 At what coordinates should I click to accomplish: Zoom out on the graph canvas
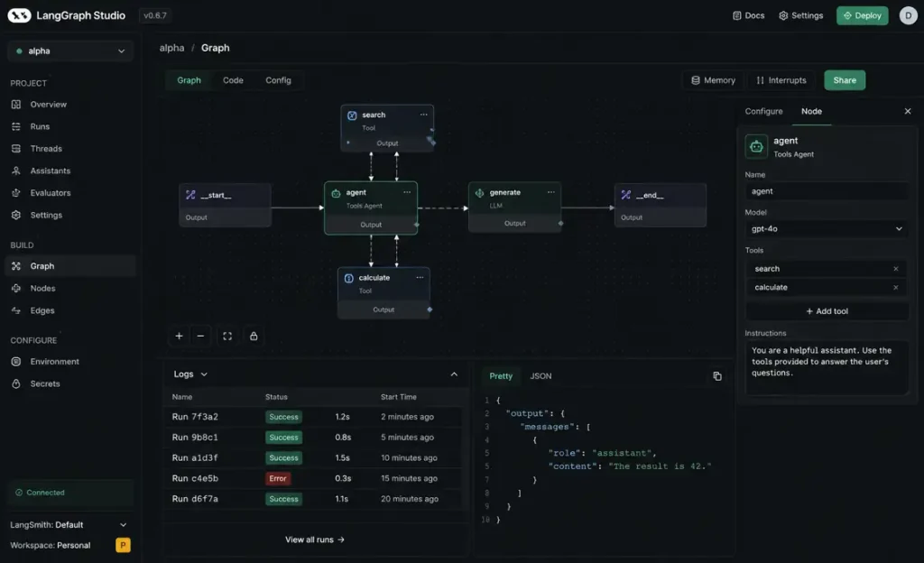tap(200, 337)
